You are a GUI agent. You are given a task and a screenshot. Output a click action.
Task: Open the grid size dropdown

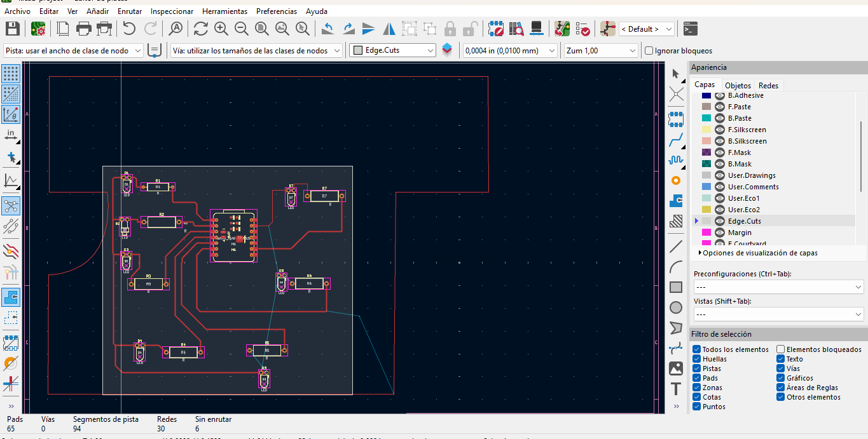click(510, 51)
